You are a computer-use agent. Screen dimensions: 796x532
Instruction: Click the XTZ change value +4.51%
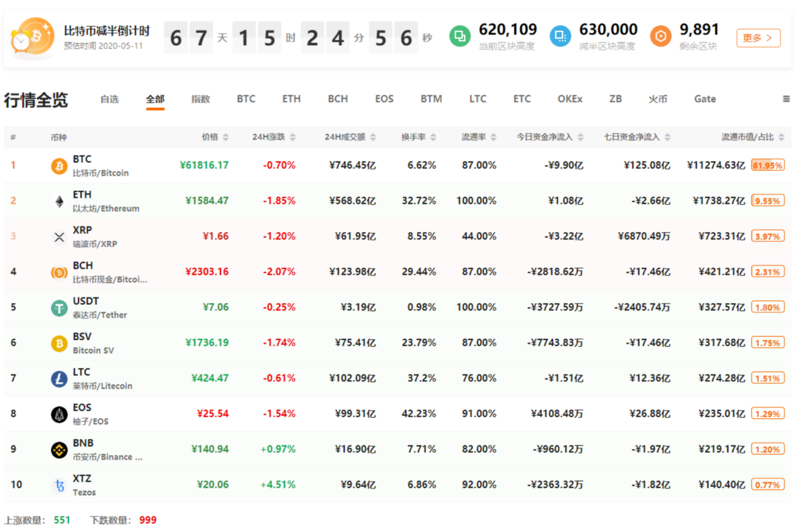tap(278, 484)
